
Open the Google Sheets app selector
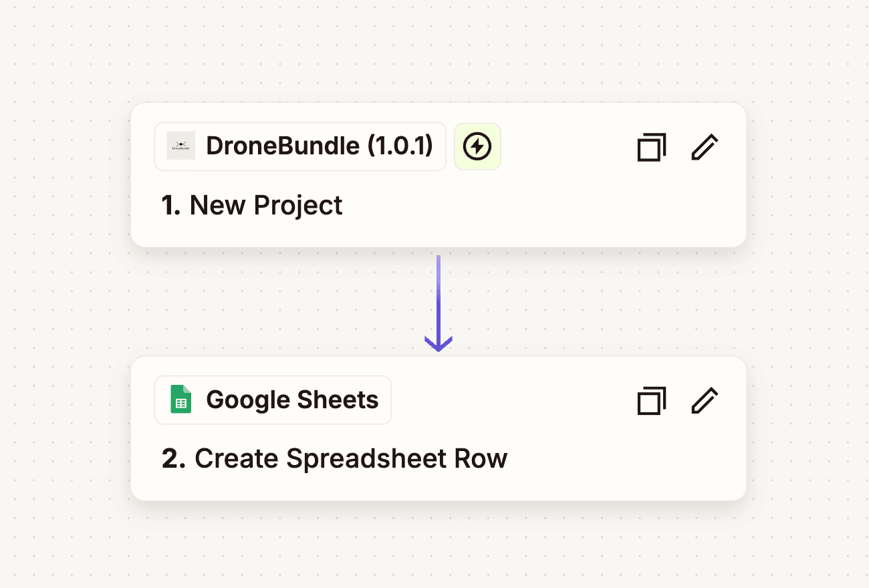[x=273, y=399]
